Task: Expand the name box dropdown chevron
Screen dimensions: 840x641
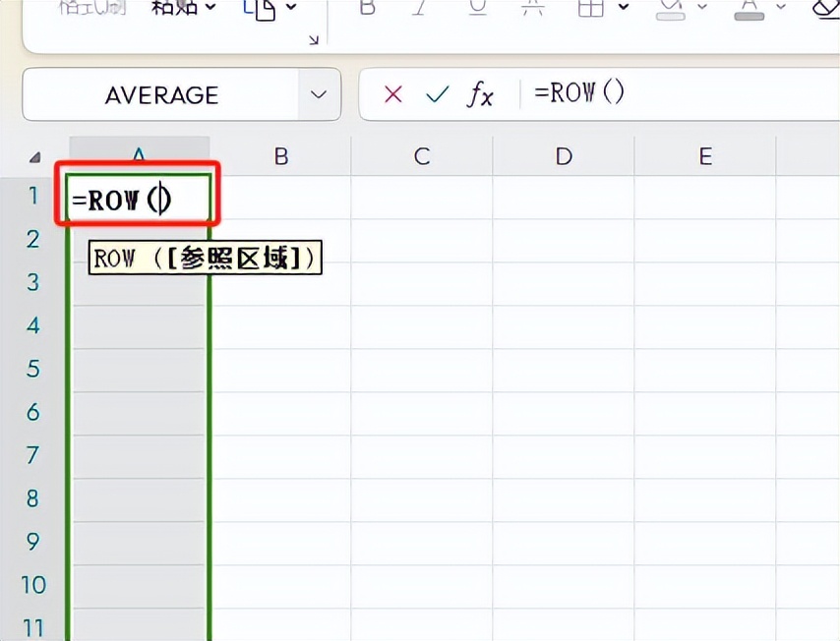Action: pos(319,94)
